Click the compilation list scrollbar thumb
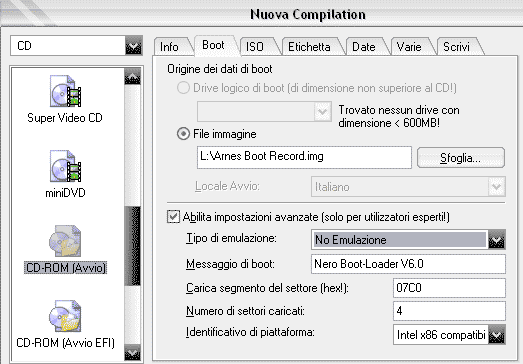 point(132,246)
